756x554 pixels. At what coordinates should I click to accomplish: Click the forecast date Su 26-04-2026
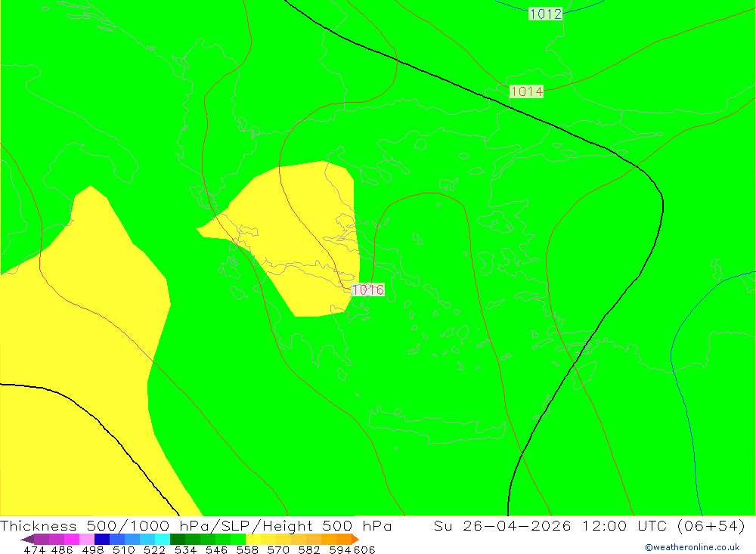tap(503, 525)
